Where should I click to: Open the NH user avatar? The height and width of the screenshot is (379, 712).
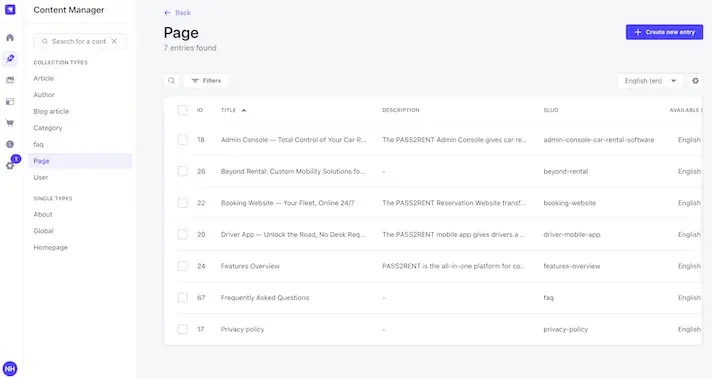[x=10, y=369]
